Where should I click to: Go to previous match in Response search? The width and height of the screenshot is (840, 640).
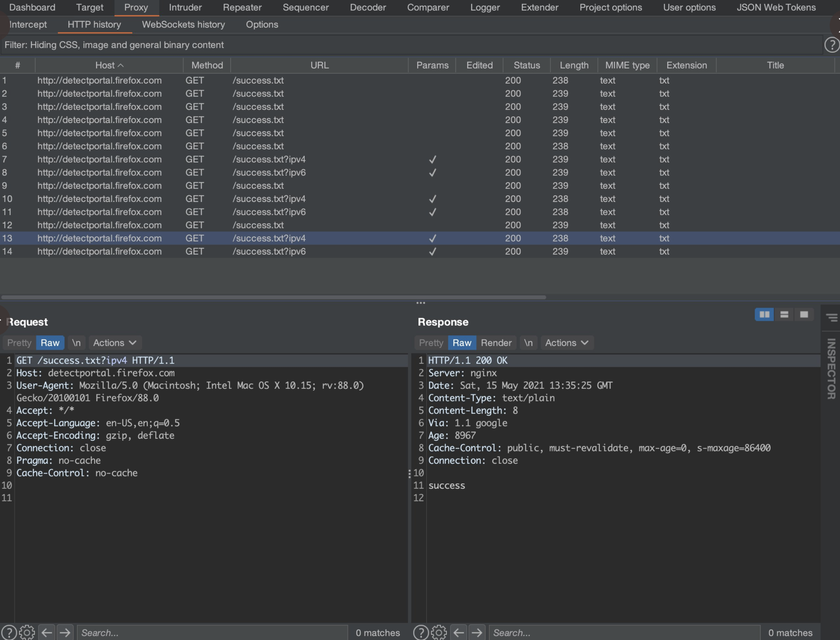458,632
